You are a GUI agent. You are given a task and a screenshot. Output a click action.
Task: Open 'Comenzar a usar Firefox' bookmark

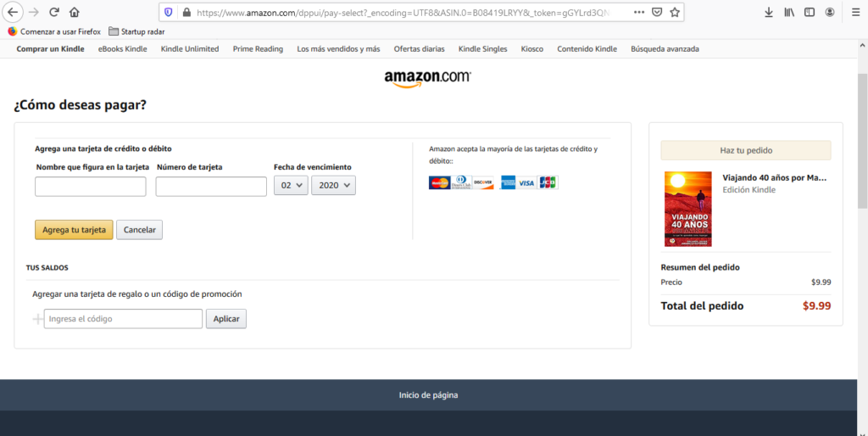(x=54, y=31)
